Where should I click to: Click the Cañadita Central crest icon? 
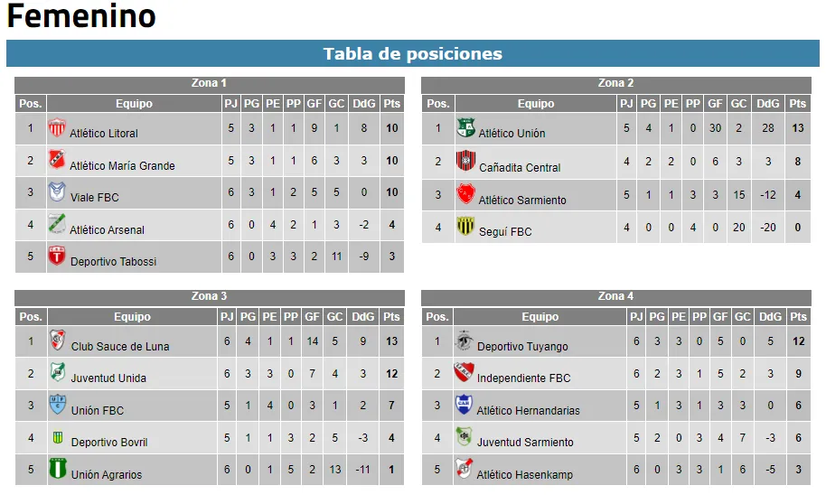465,162
